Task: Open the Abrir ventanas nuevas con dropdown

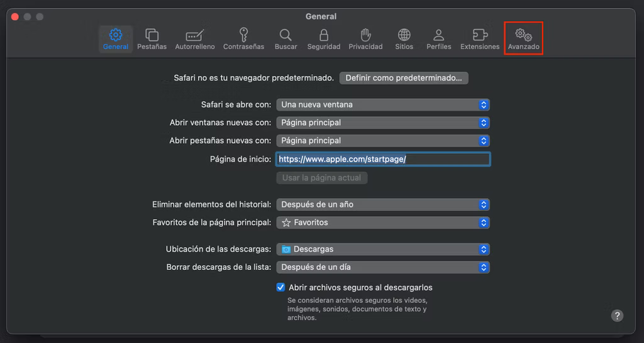Action: (x=383, y=122)
